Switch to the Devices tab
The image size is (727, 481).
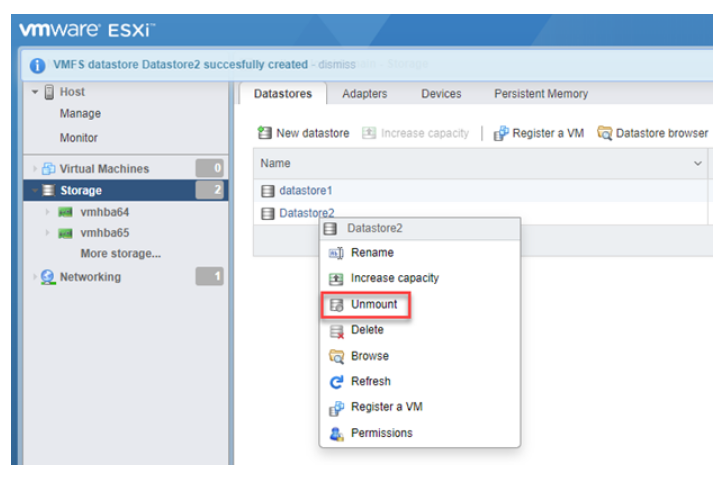441,93
